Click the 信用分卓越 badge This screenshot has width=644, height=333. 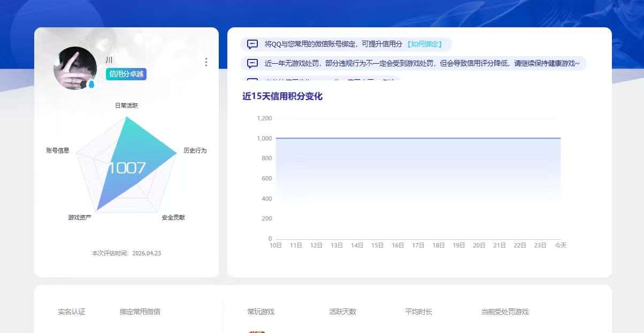coord(126,74)
